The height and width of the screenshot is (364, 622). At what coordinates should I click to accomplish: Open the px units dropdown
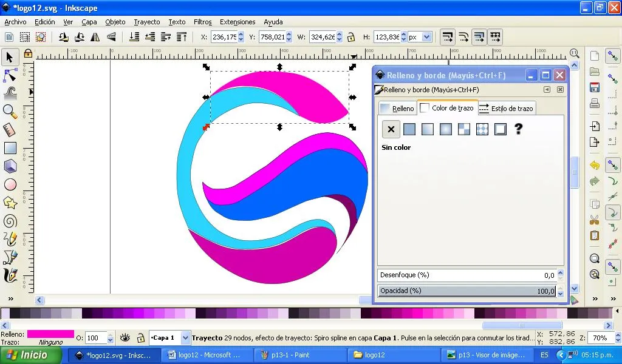point(427,37)
